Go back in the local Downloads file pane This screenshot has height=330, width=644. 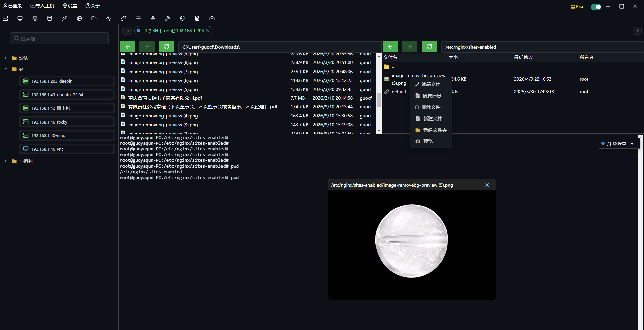click(x=128, y=47)
